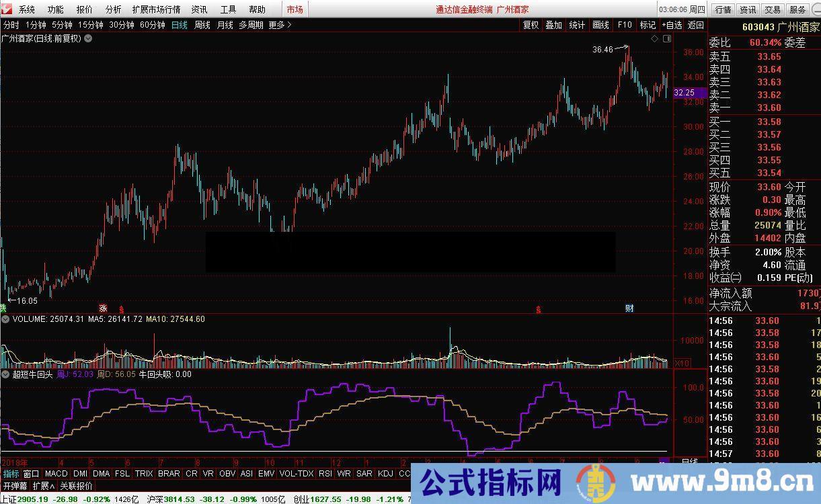
Task: Open the 功能 menu
Action: click(56, 9)
